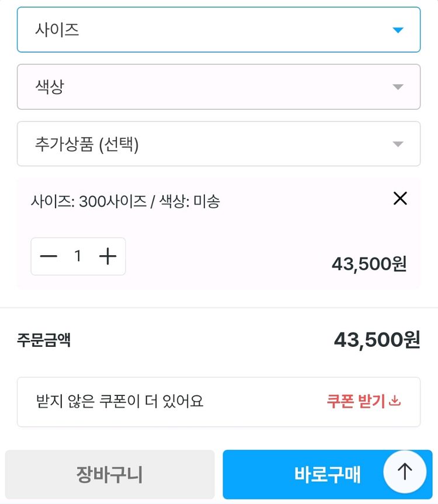Open the 사이즈 selection dropdown
Screen dimensions: 438x504
pyautogui.click(x=218, y=30)
